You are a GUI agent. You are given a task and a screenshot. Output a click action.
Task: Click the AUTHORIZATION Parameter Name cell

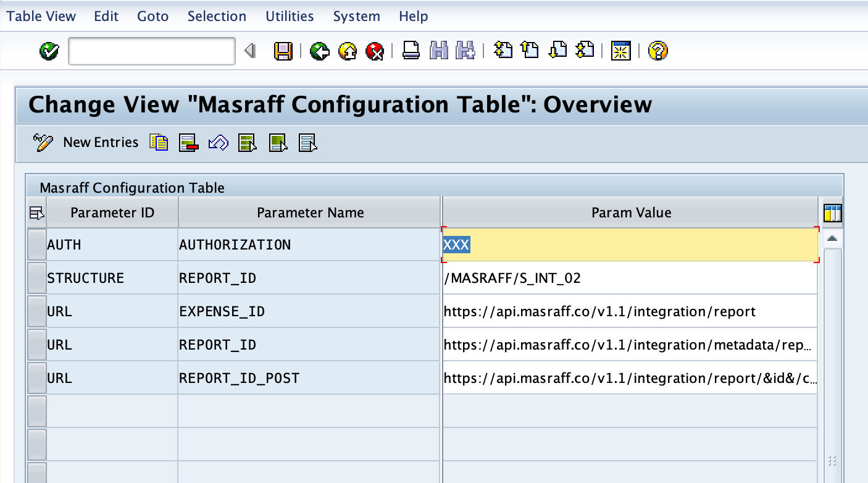click(311, 245)
